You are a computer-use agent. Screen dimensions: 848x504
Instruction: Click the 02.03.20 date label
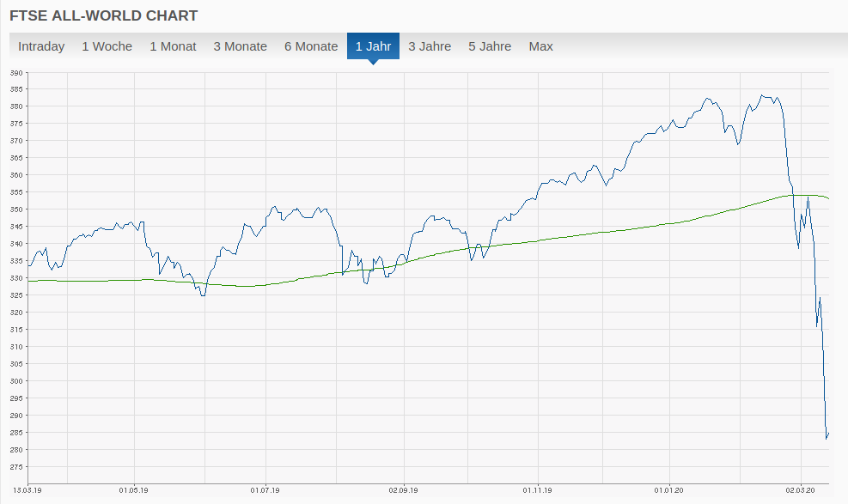click(801, 490)
